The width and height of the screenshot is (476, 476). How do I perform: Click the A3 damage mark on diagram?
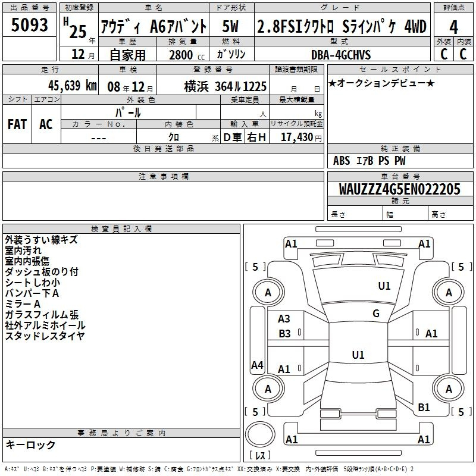(284, 319)
